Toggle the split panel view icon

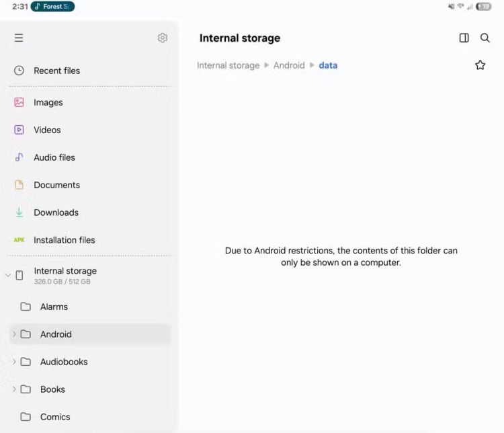coord(464,38)
